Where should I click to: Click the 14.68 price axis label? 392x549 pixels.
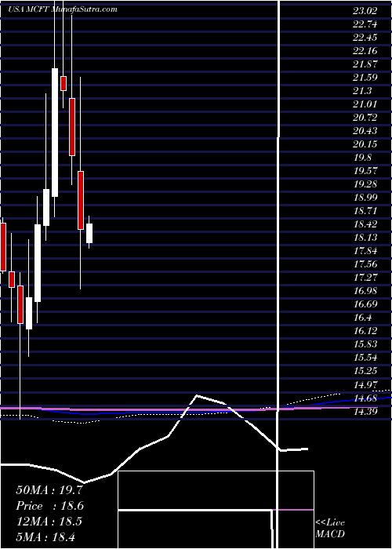tap(365, 398)
